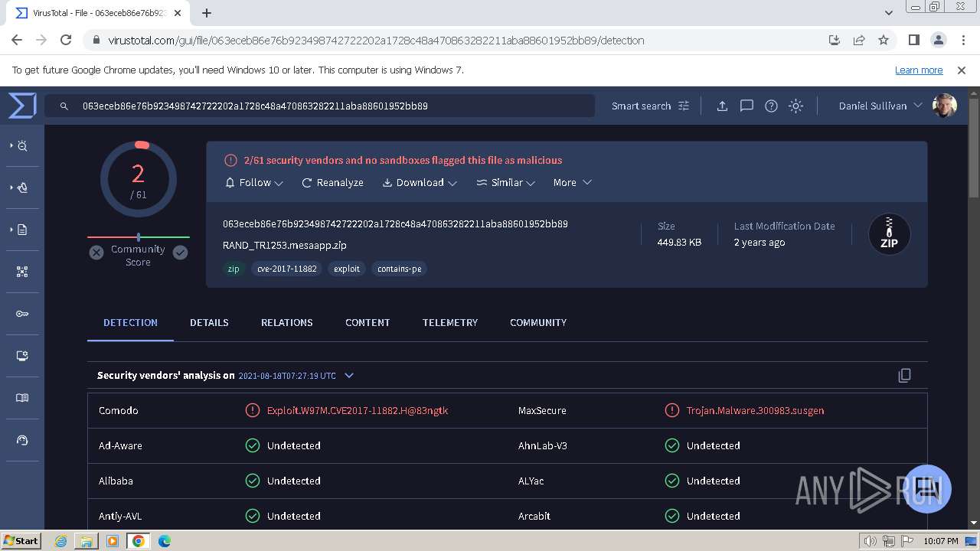
Task: Open Microsoft Edge from taskbar
Action: pos(165,541)
